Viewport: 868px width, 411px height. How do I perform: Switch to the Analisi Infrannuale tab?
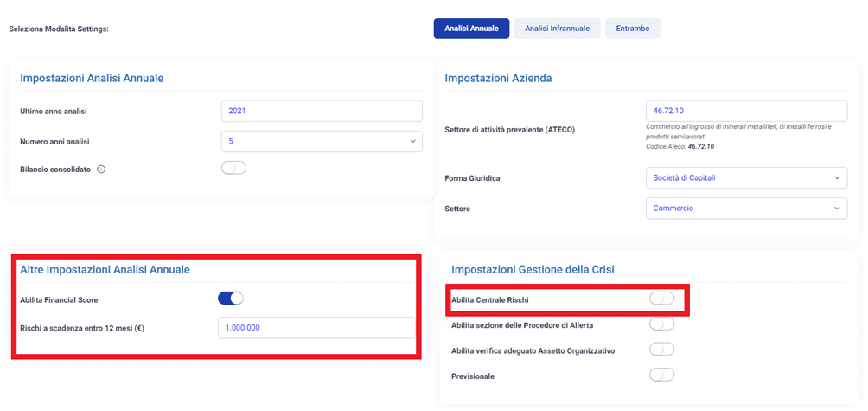click(x=557, y=29)
